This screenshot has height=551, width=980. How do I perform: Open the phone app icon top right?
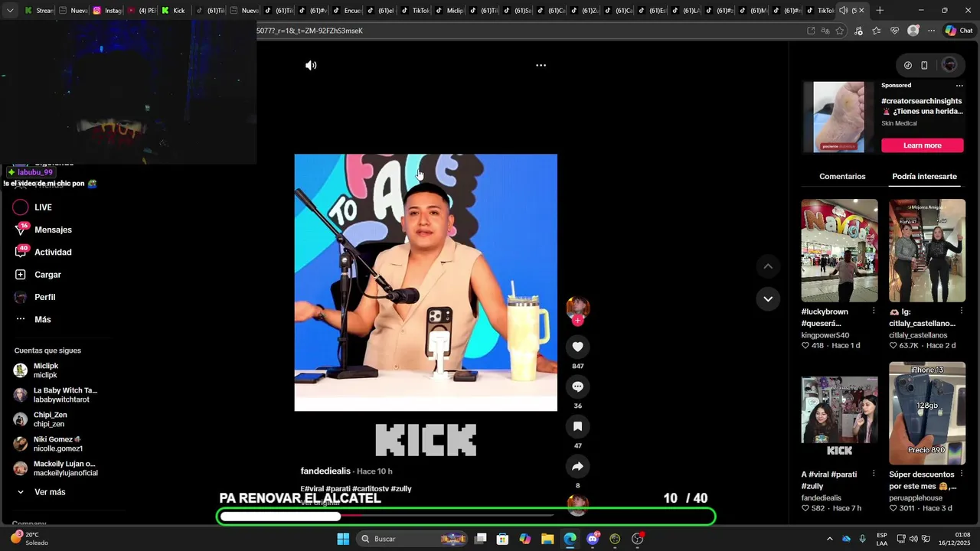click(924, 65)
